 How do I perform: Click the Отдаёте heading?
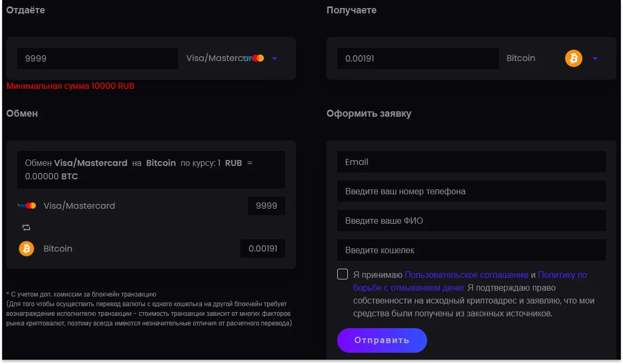pos(26,10)
